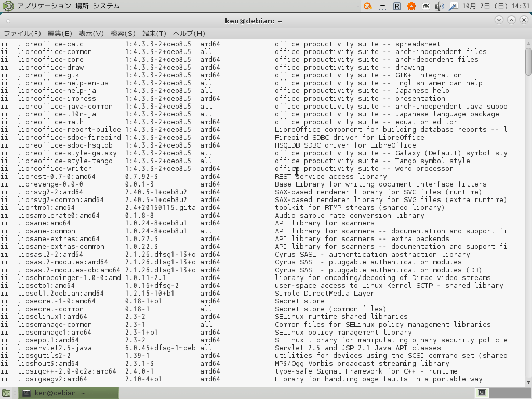
Task: Click the 'R' input mode tray icon
Action: [397, 6]
